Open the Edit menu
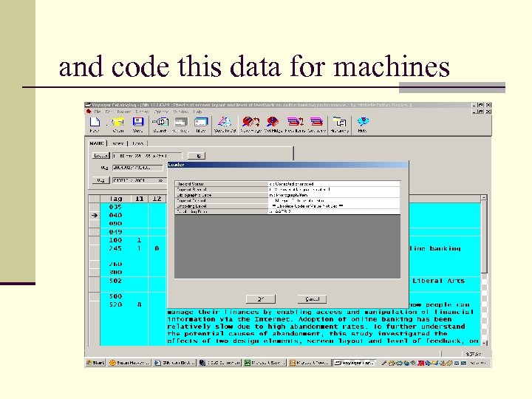Viewport: 532px width, 399px height. pos(109,112)
